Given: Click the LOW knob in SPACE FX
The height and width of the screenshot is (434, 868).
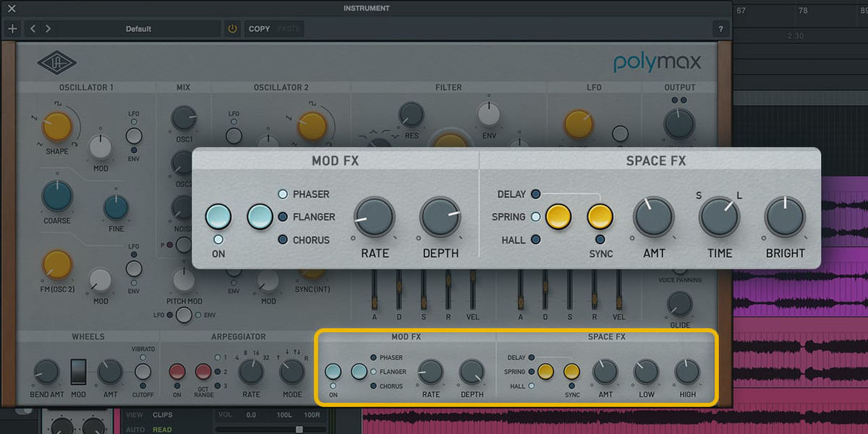Looking at the screenshot, I should pyautogui.click(x=646, y=372).
